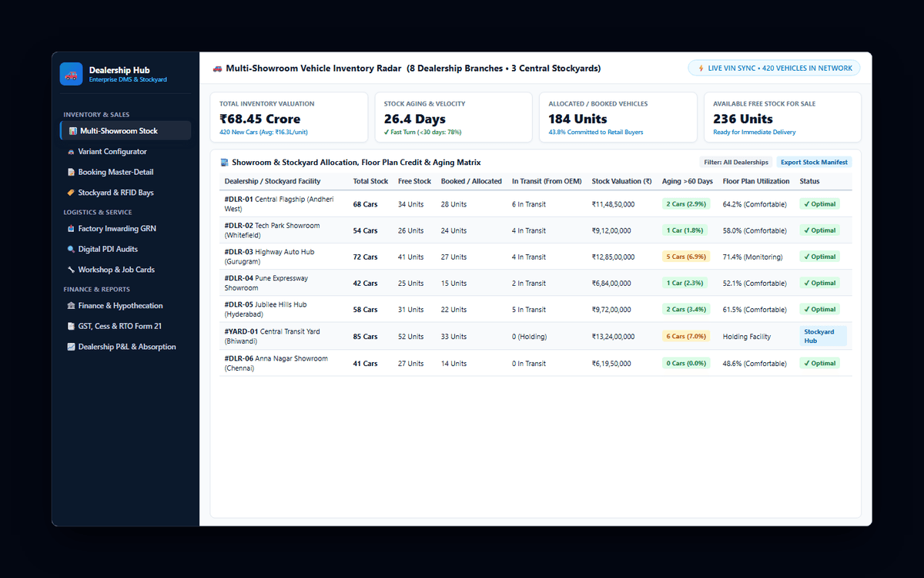Viewport: 924px width, 578px height.
Task: Select the Total Inventory Valuation card
Action: (289, 117)
